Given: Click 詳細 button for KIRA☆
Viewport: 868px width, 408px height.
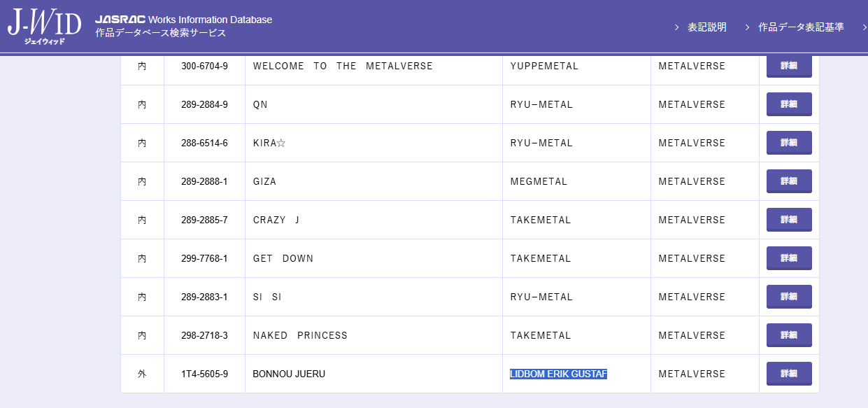Looking at the screenshot, I should coord(789,143).
